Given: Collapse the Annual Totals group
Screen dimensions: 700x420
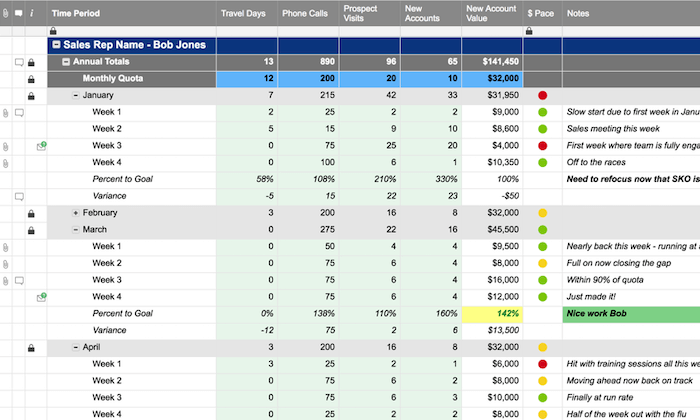Looking at the screenshot, I should coord(66,62).
